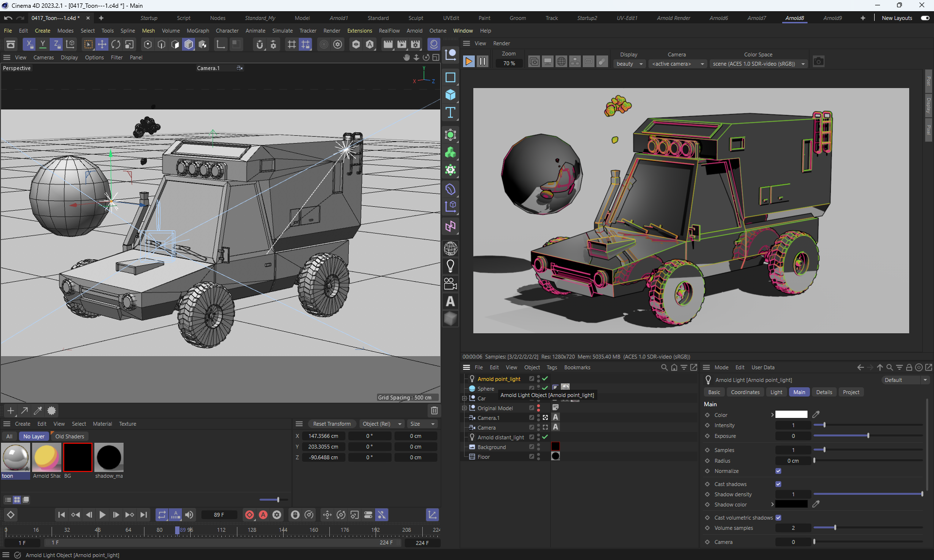Viewport: 934px width, 560px height.
Task: Click the white light Color swatch
Action: pyautogui.click(x=791, y=415)
